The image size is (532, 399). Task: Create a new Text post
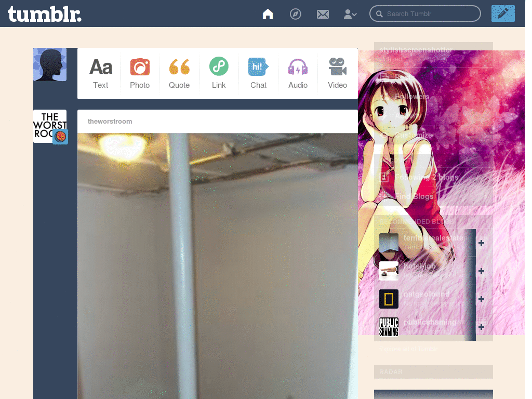[100, 74]
